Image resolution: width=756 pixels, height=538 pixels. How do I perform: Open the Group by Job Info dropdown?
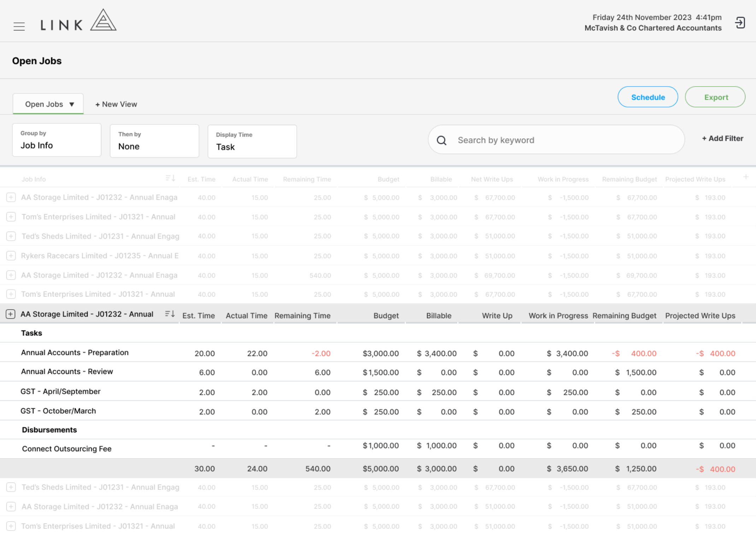coord(57,140)
